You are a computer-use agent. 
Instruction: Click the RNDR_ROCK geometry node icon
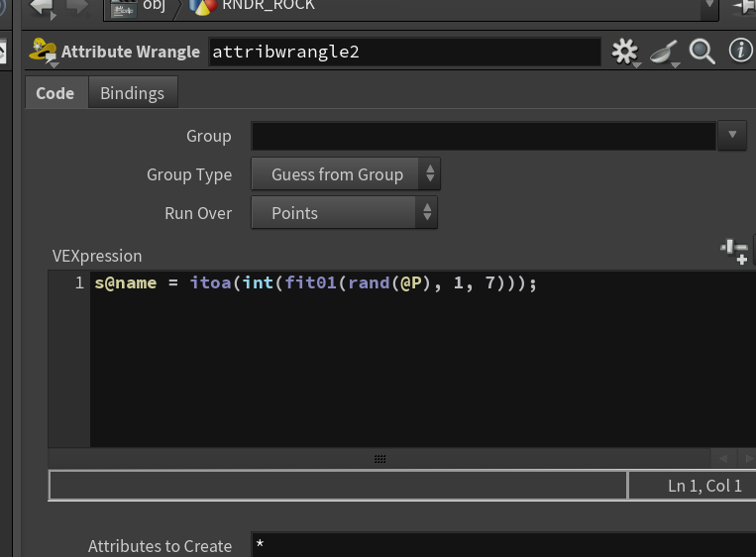coord(203,7)
